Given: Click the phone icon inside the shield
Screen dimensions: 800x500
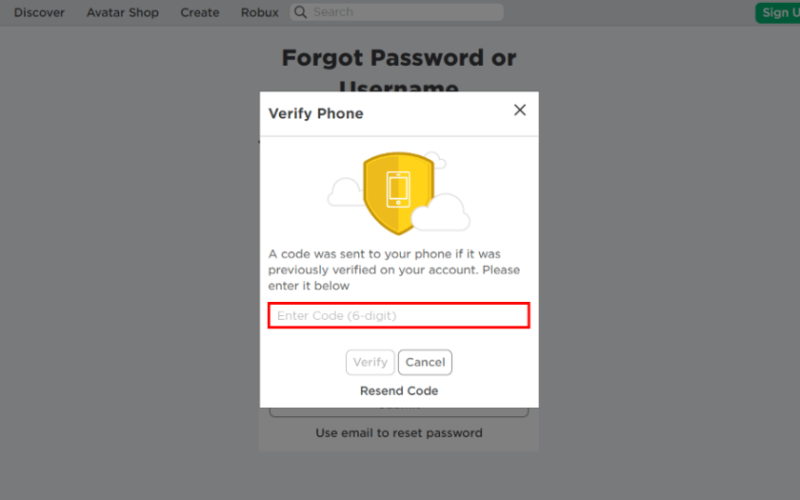Looking at the screenshot, I should point(398,190).
